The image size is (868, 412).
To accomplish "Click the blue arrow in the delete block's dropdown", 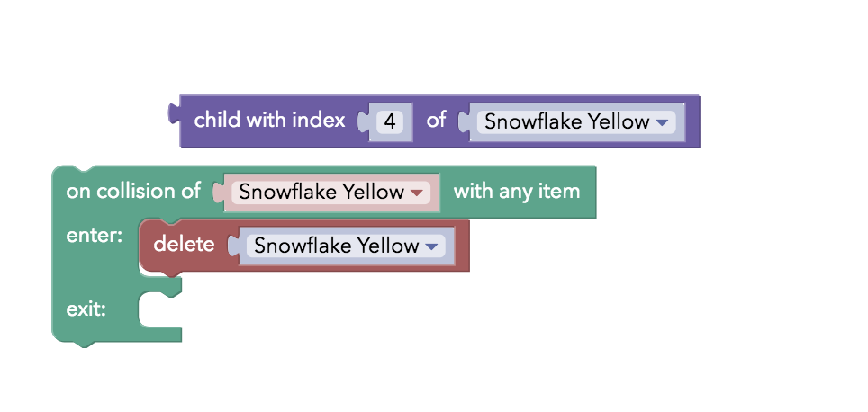I will 432,246.
